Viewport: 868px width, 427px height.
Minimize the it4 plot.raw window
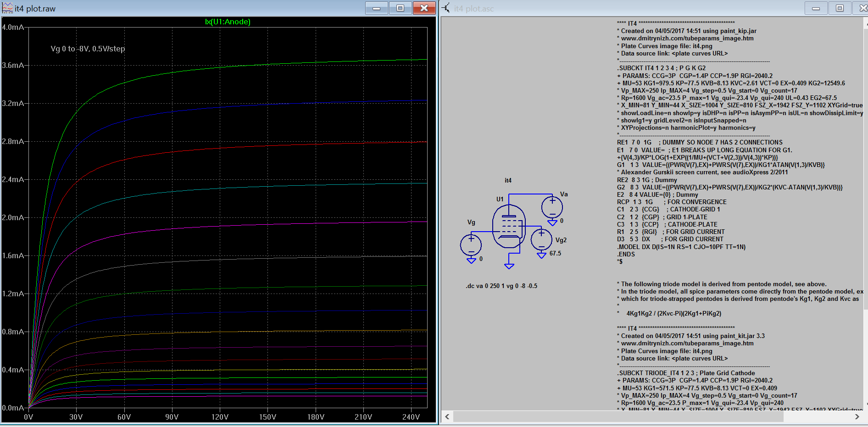pos(377,8)
